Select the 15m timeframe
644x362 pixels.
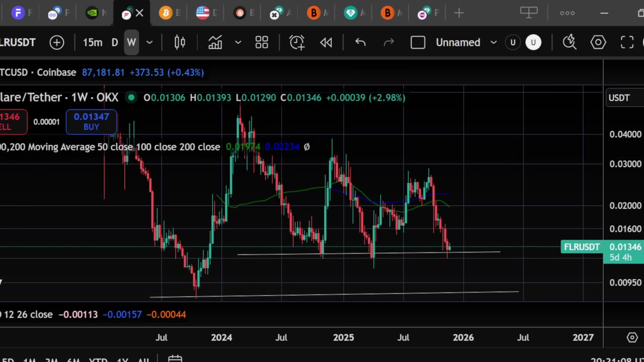93,43
